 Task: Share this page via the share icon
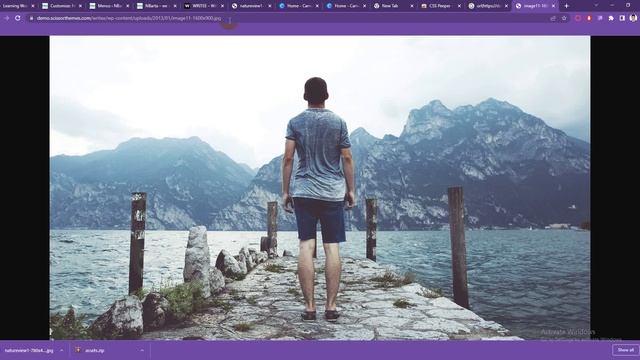(x=553, y=18)
